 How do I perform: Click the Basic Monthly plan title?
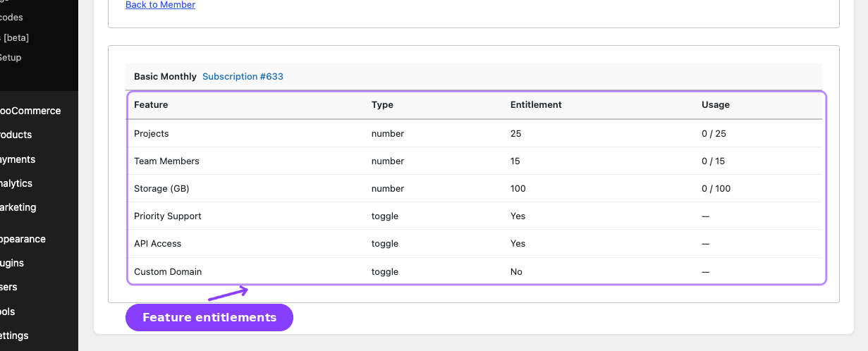coord(165,76)
